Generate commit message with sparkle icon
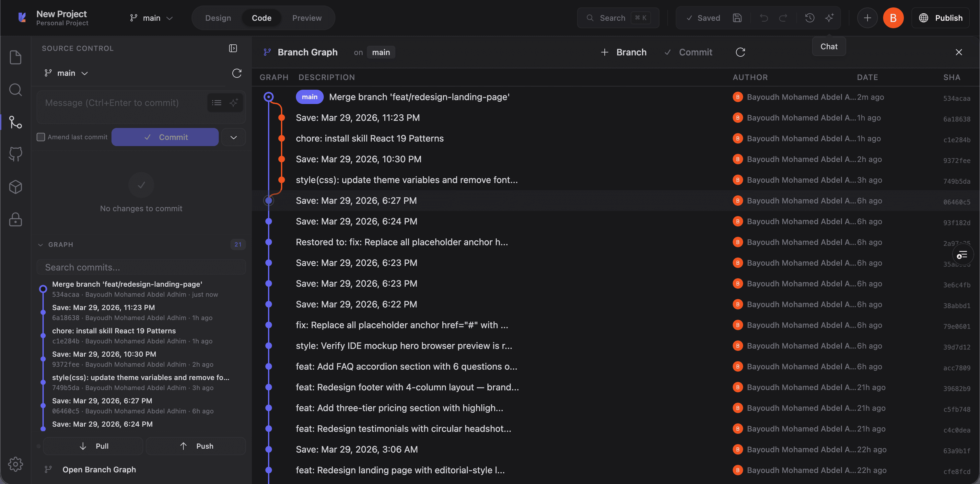Viewport: 980px width, 484px height. click(x=234, y=103)
